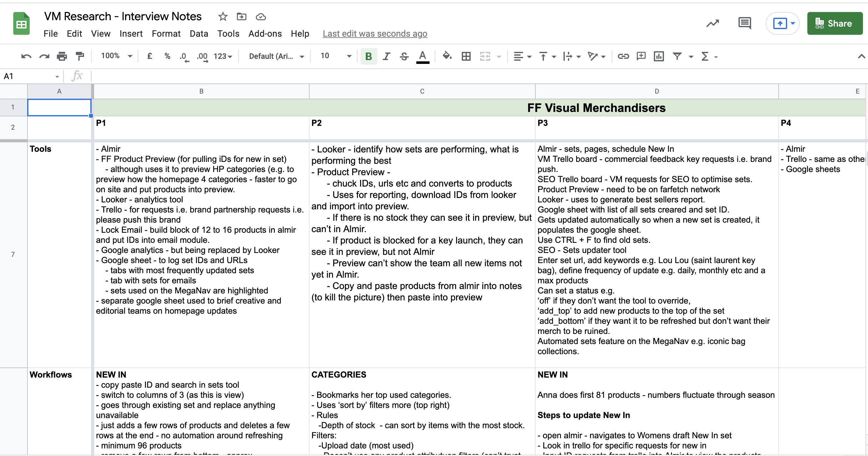Click the A1 name box field

pos(29,76)
